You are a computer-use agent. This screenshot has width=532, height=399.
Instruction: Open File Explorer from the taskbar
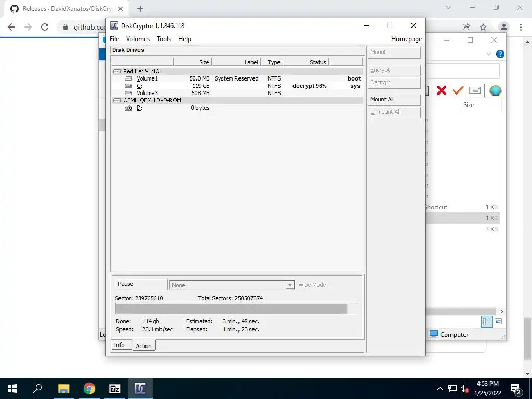click(63, 389)
